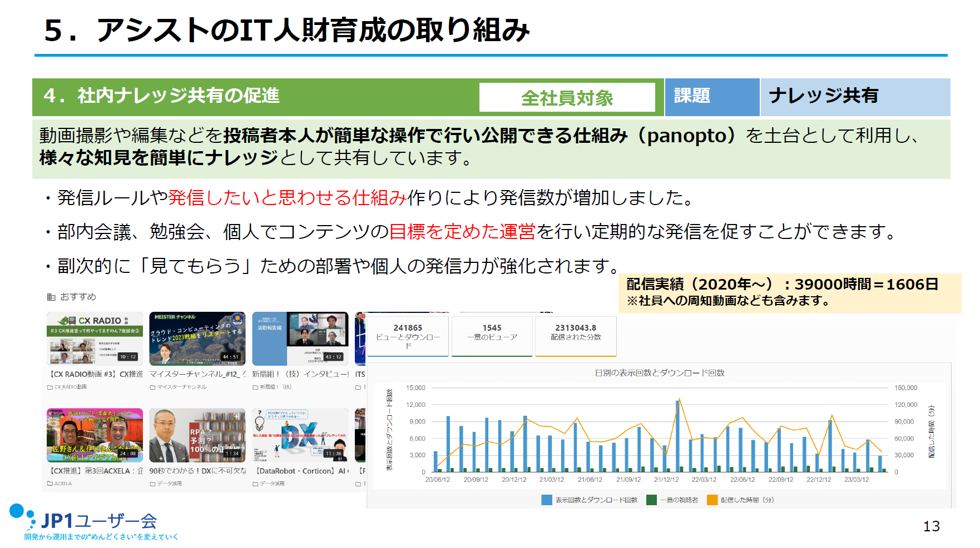Open the 新扇組！ 活動報告編 video thumbnail
The width and height of the screenshot is (980, 548).
300,338
